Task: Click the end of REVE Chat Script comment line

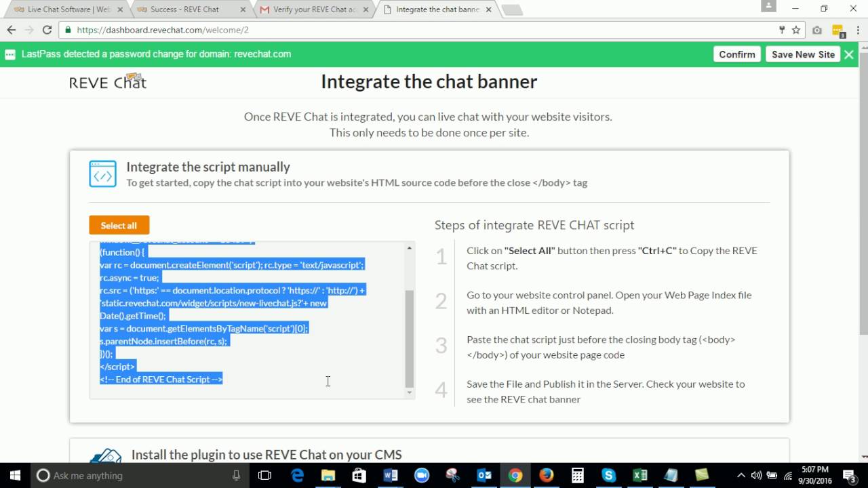Action: point(161,380)
